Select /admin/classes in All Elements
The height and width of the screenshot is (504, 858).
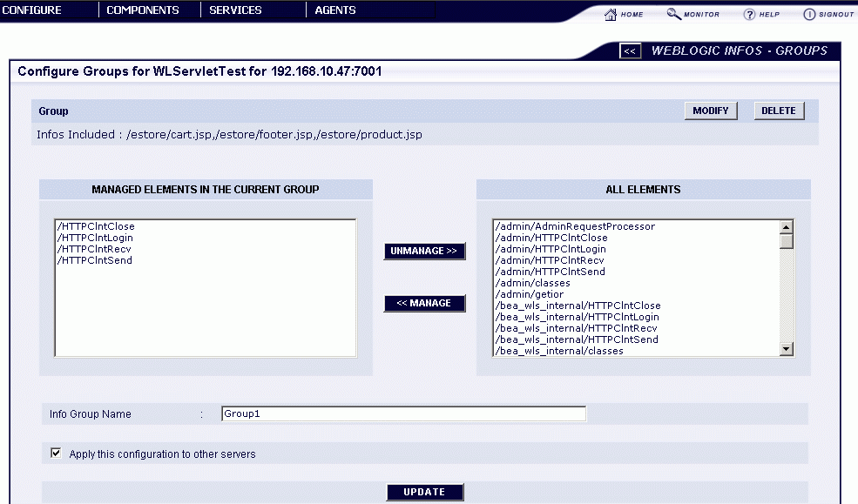[532, 283]
